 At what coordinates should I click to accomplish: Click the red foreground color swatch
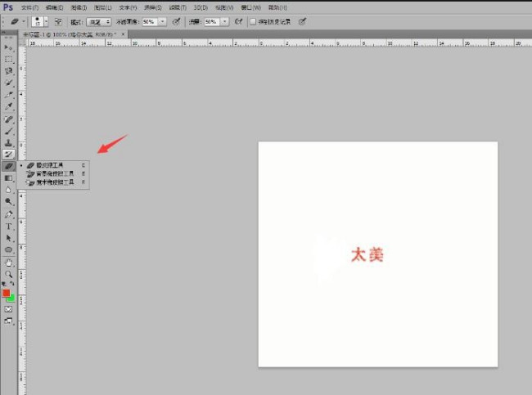click(x=7, y=293)
